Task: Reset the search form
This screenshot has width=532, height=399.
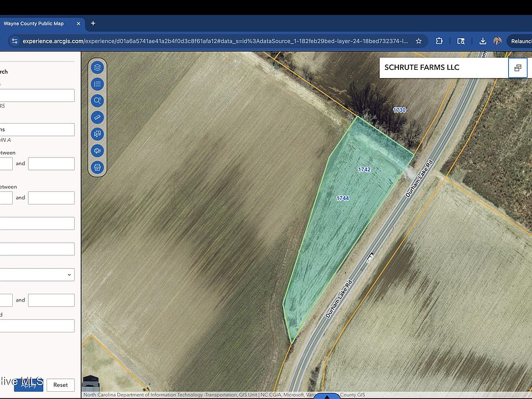Action: point(60,385)
